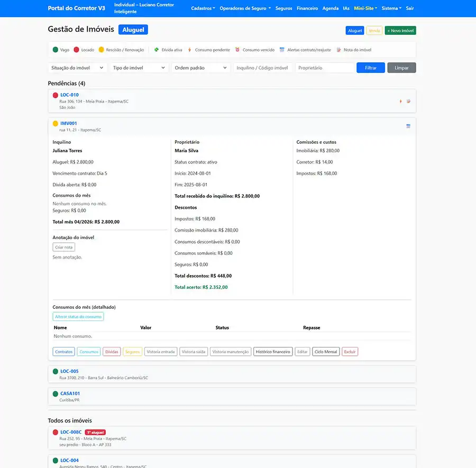Image resolution: width=476 pixels, height=468 pixels.
Task: Click the green status dot beside LOC-005
Action: click(x=55, y=371)
